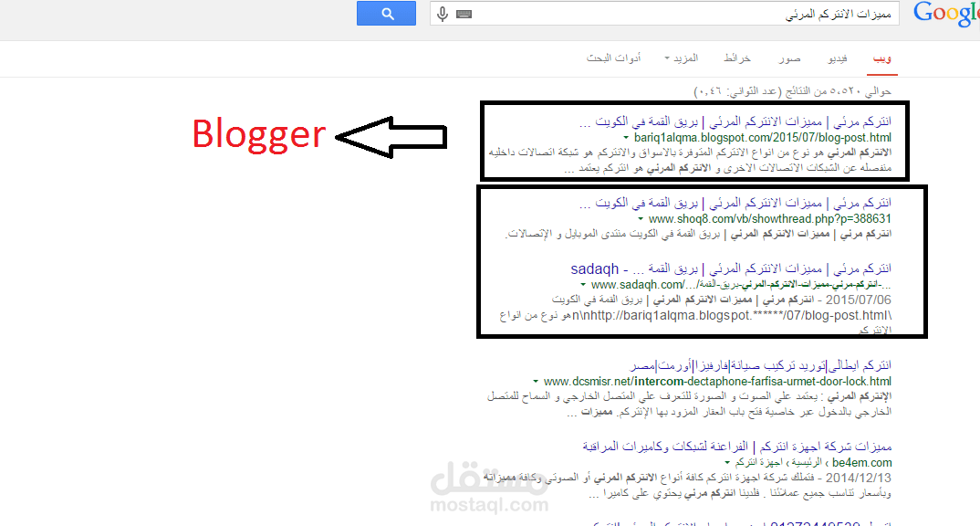Open the bariq1alqma.blogspot.com result title
980x526 pixels.
pyautogui.click(x=735, y=121)
